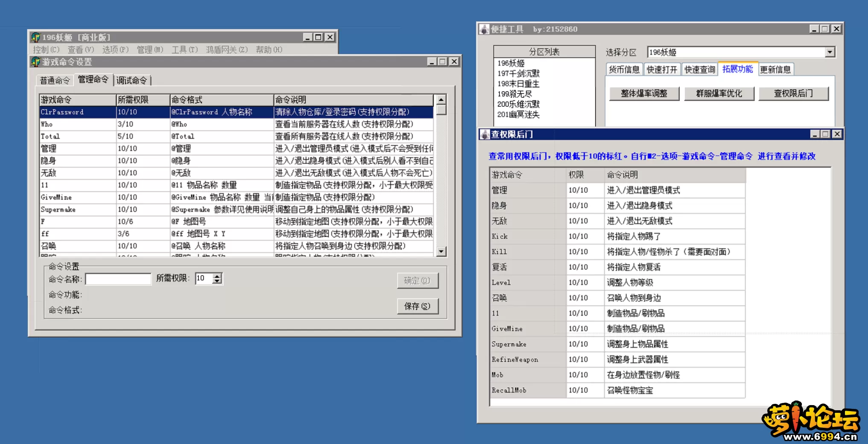Screen dimensions: 868x444
Task: Select the Level row in 查权限后门
Action: click(618, 282)
